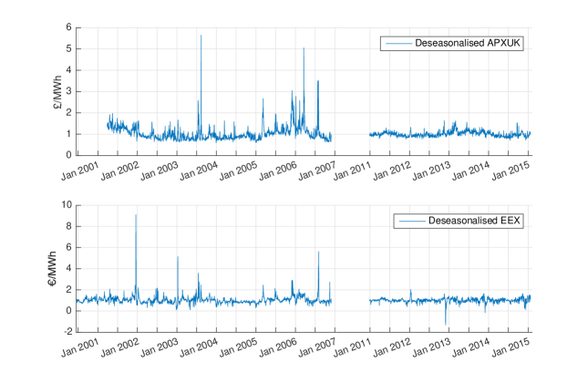The image size is (588, 373).
Task: Click the Jan 2011 label on bottom chart
Action: pyautogui.click(x=352, y=347)
